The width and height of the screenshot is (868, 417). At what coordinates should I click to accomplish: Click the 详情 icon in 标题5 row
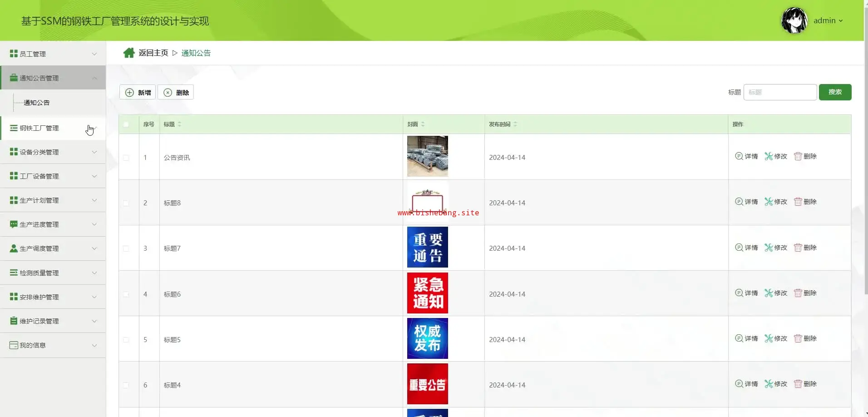(x=739, y=338)
